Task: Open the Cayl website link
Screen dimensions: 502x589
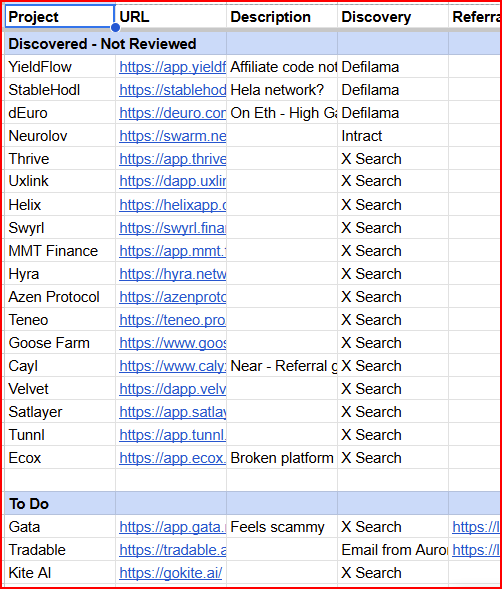Action: pyautogui.click(x=172, y=365)
